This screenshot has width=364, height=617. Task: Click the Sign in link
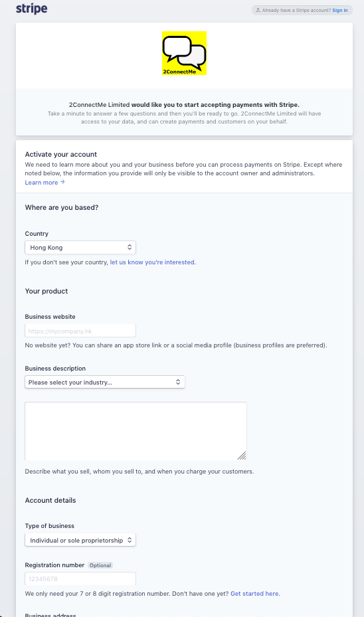(x=340, y=10)
